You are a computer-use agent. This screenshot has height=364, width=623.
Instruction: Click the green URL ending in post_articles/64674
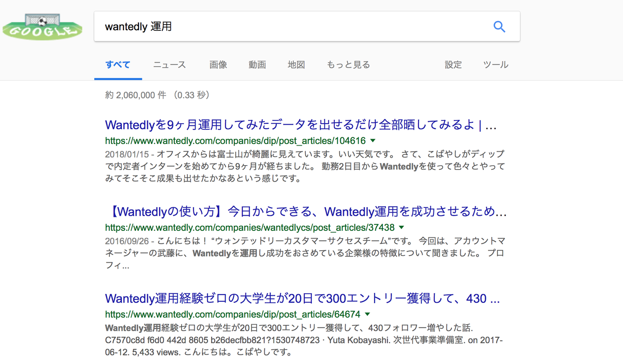click(x=233, y=314)
